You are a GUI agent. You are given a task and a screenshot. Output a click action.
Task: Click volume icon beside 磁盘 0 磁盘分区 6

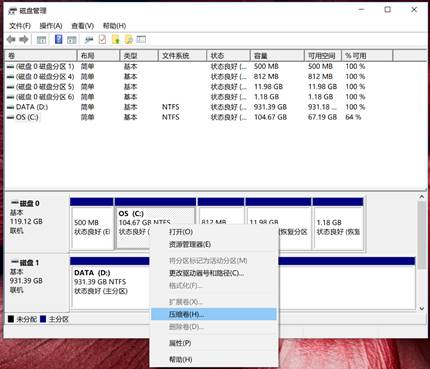pos(10,97)
